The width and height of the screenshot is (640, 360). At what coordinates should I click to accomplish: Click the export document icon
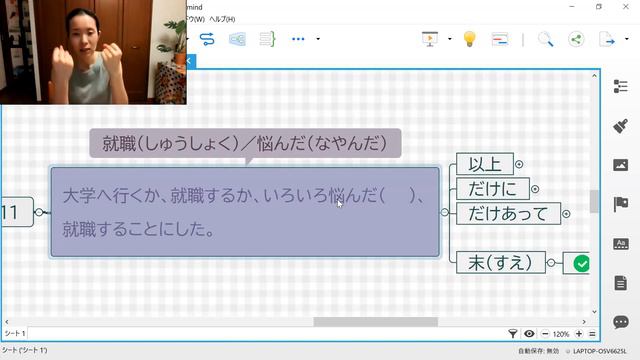(x=607, y=39)
